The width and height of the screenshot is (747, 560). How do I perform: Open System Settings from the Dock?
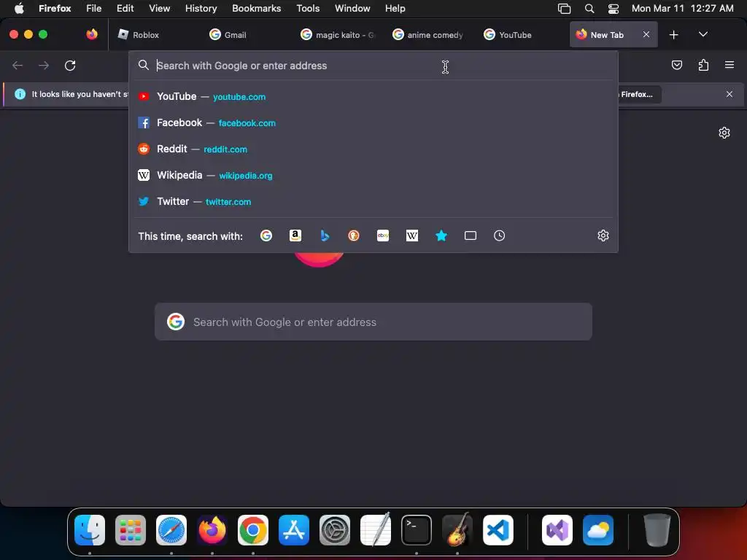[335, 529]
